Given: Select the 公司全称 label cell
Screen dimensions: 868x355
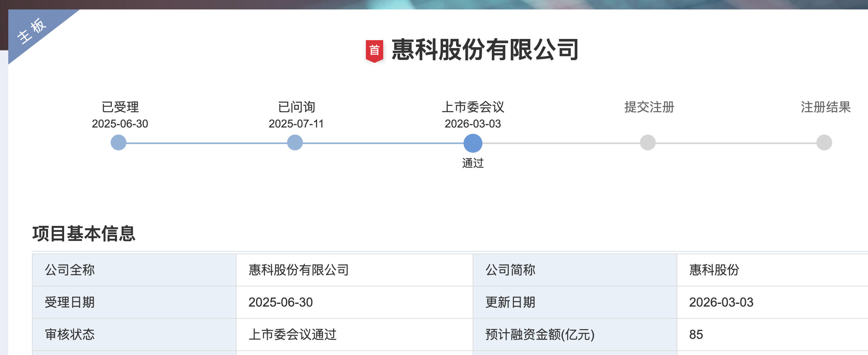Looking at the screenshot, I should [x=70, y=270].
